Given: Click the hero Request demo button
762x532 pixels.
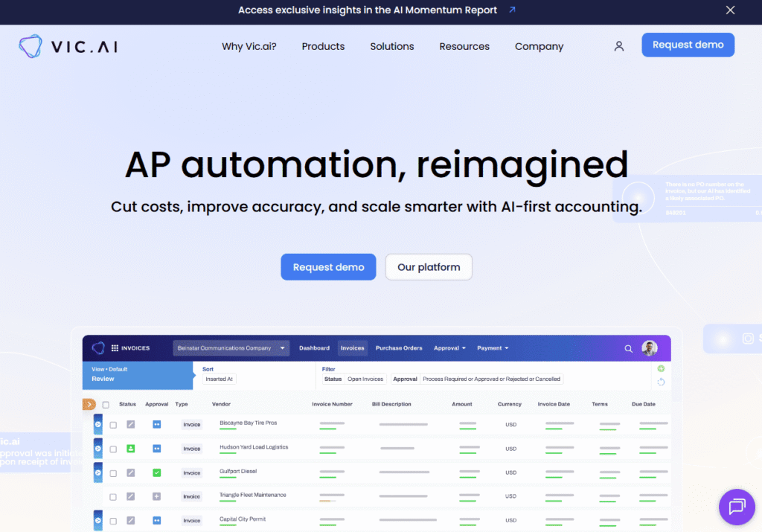Looking at the screenshot, I should coord(328,266).
